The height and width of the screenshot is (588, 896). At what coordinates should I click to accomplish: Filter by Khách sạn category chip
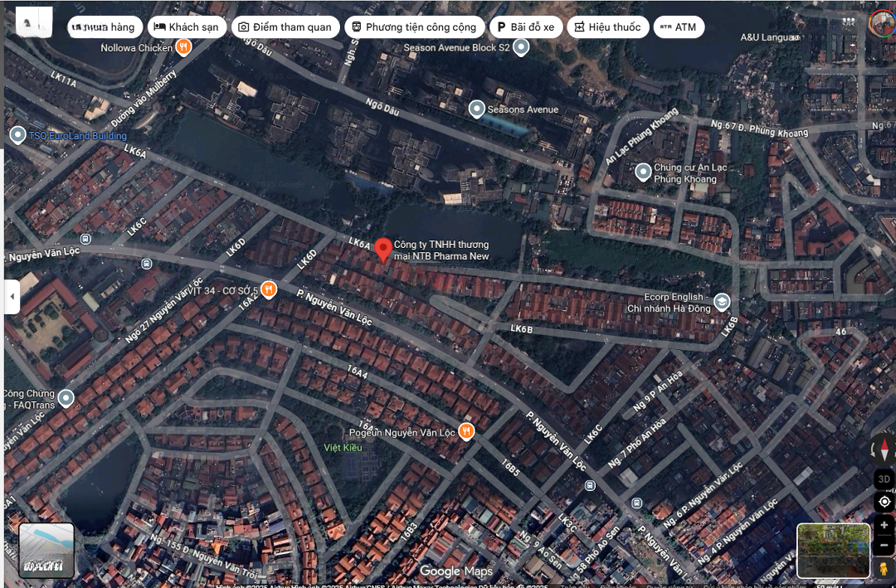(x=187, y=27)
